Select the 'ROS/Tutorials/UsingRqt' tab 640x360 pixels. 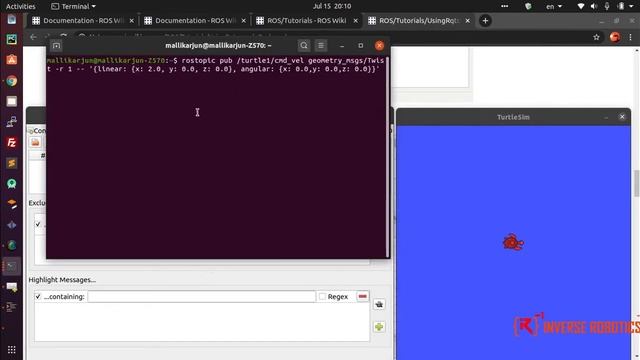(x=419, y=20)
